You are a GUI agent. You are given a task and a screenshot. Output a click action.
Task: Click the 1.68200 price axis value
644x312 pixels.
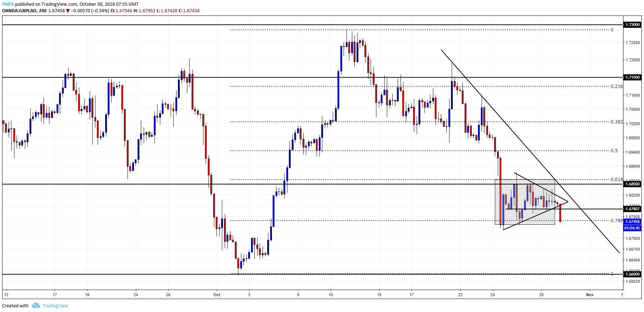click(x=633, y=195)
